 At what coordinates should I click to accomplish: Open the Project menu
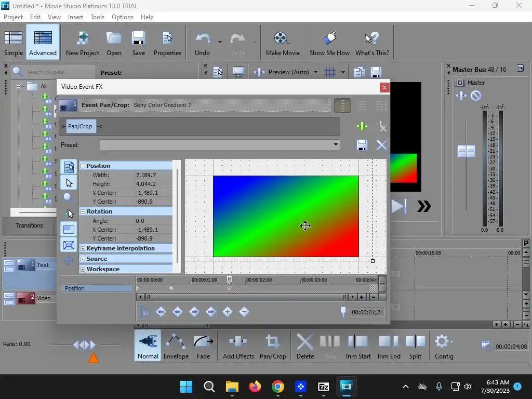click(13, 17)
